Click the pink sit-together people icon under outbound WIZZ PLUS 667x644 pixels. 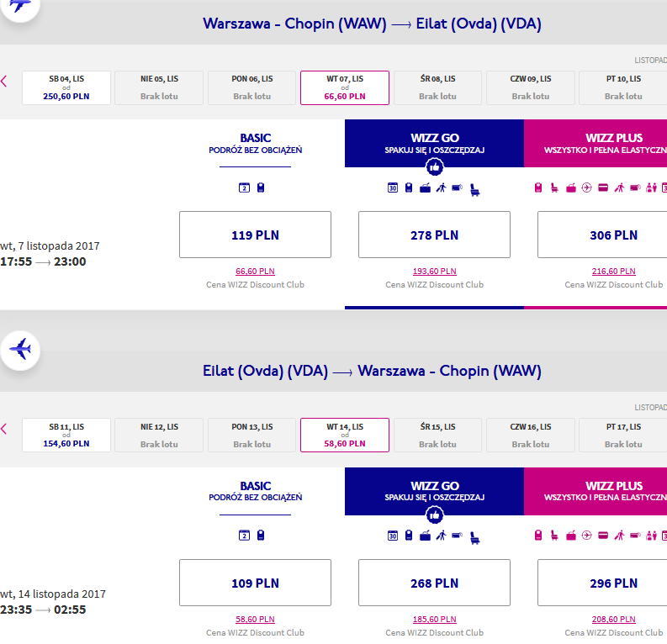point(651,187)
